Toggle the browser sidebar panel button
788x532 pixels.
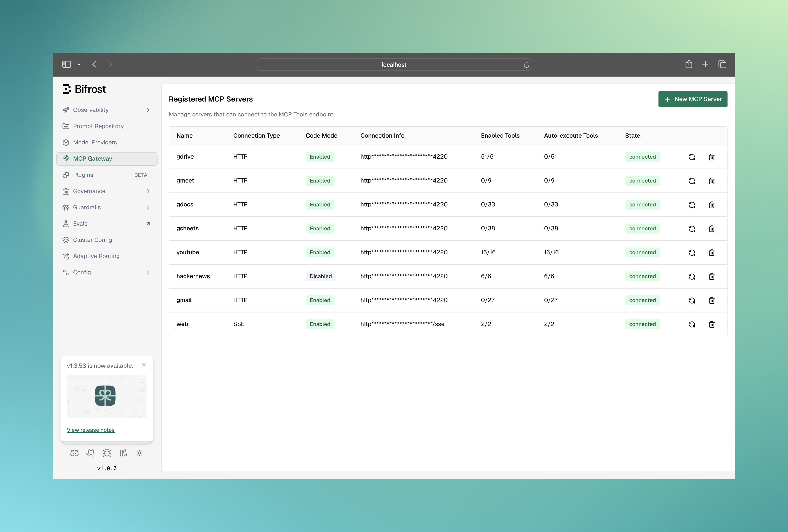(67, 65)
